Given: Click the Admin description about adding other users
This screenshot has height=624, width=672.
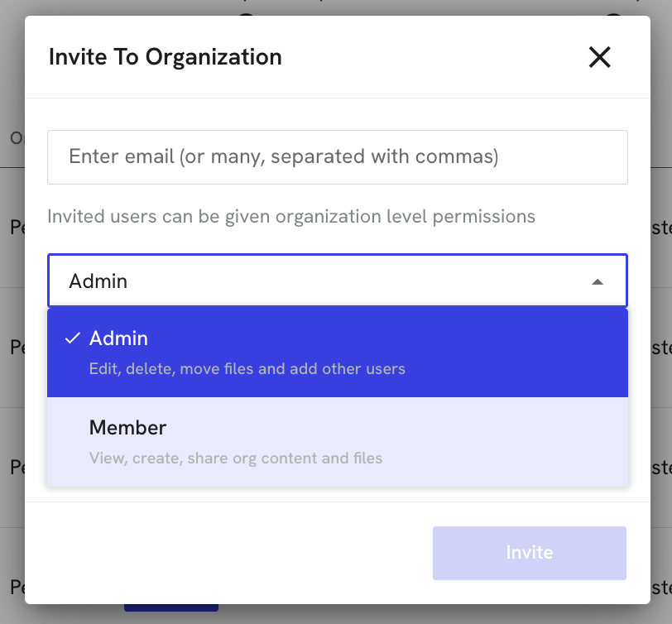Looking at the screenshot, I should pos(247,368).
